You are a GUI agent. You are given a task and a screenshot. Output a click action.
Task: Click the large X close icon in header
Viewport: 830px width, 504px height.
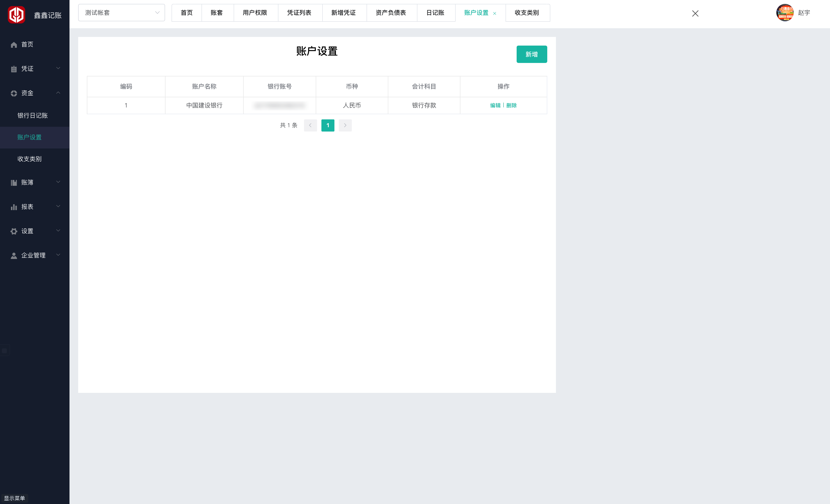pyautogui.click(x=695, y=13)
